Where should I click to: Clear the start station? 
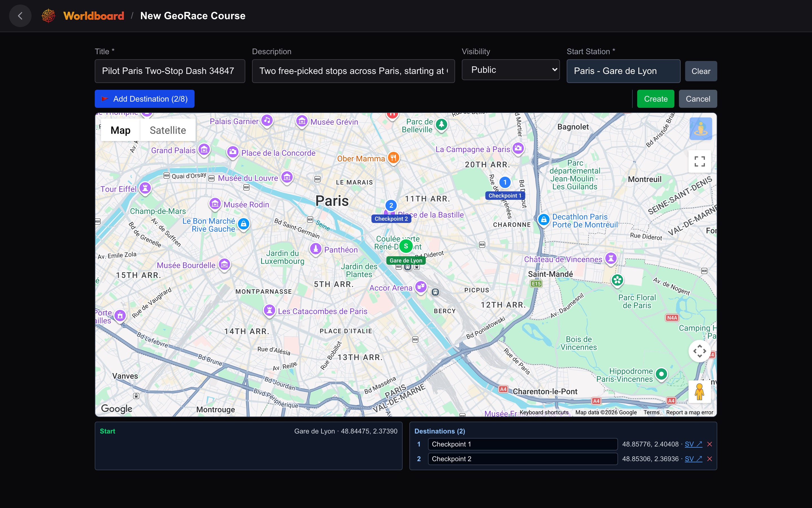pyautogui.click(x=701, y=71)
